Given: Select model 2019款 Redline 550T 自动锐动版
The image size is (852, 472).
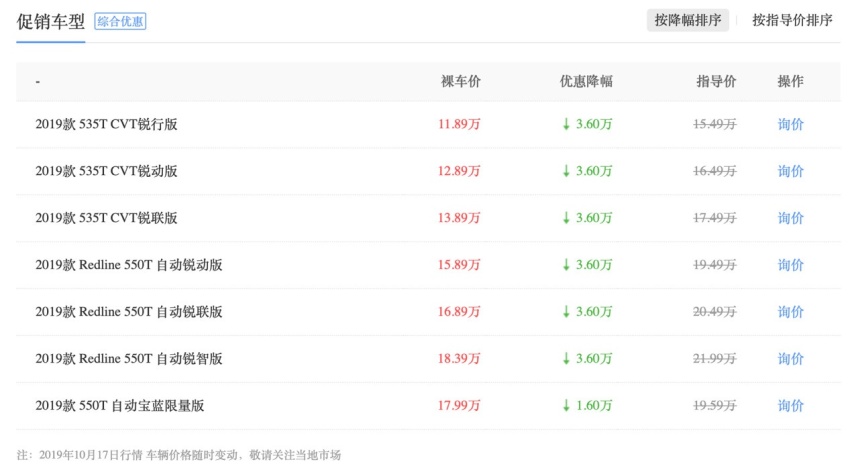Looking at the screenshot, I should point(129,265).
